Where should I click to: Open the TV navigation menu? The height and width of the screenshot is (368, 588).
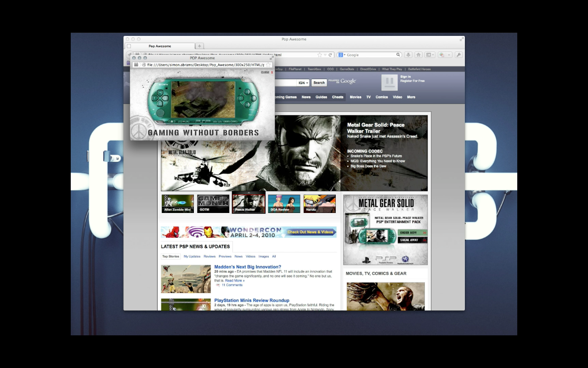tap(368, 97)
